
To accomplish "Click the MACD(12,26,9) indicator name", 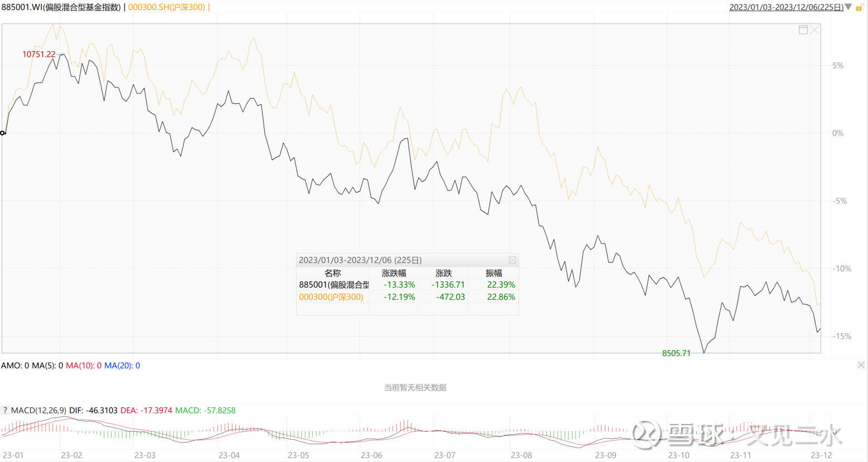I will [x=38, y=410].
